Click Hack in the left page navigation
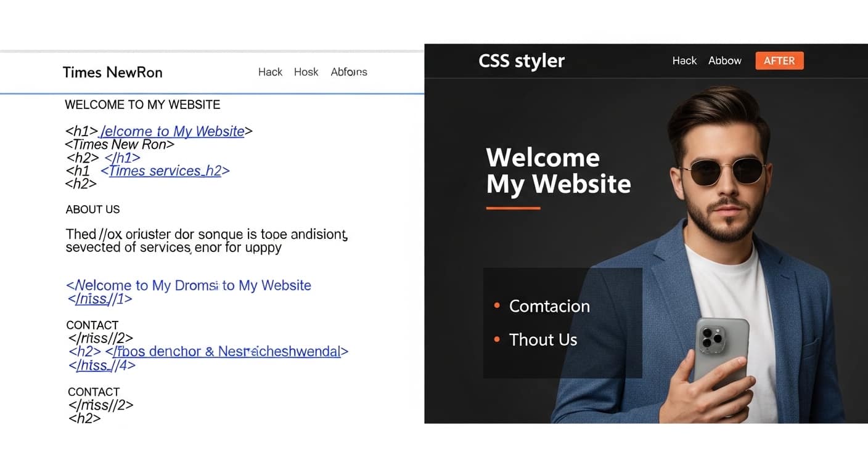Image resolution: width=868 pixels, height=473 pixels. click(270, 72)
